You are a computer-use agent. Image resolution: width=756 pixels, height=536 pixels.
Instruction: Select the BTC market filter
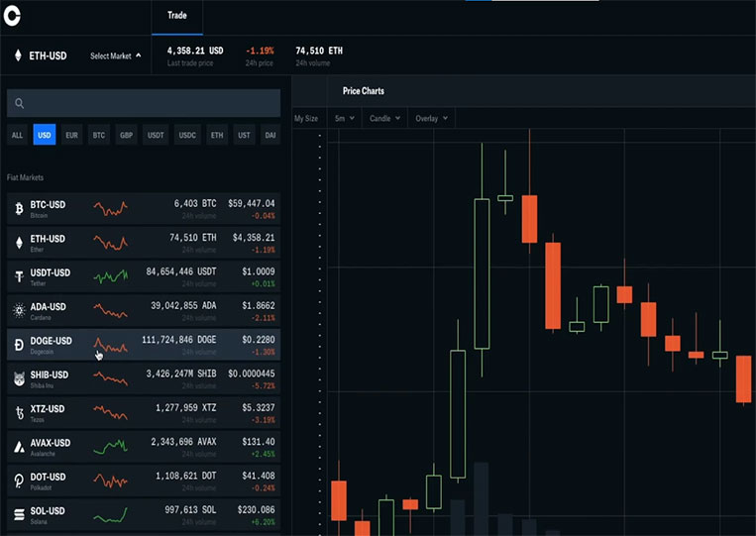[99, 135]
